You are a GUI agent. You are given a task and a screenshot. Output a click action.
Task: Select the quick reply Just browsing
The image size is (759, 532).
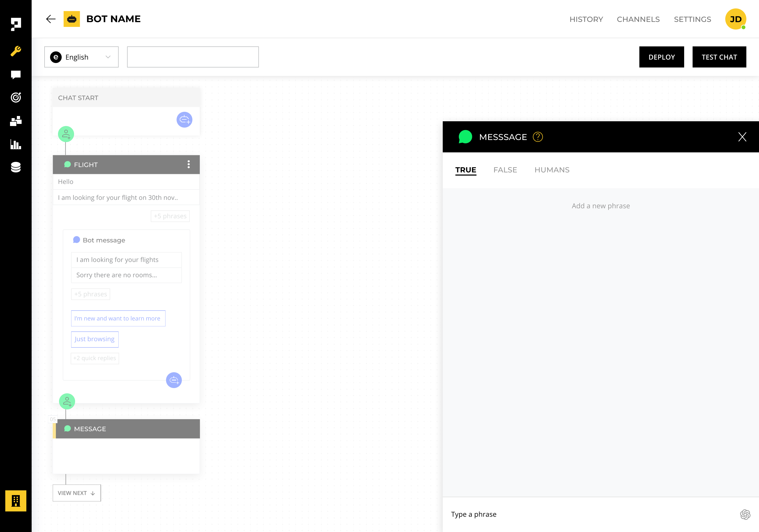[x=95, y=339]
